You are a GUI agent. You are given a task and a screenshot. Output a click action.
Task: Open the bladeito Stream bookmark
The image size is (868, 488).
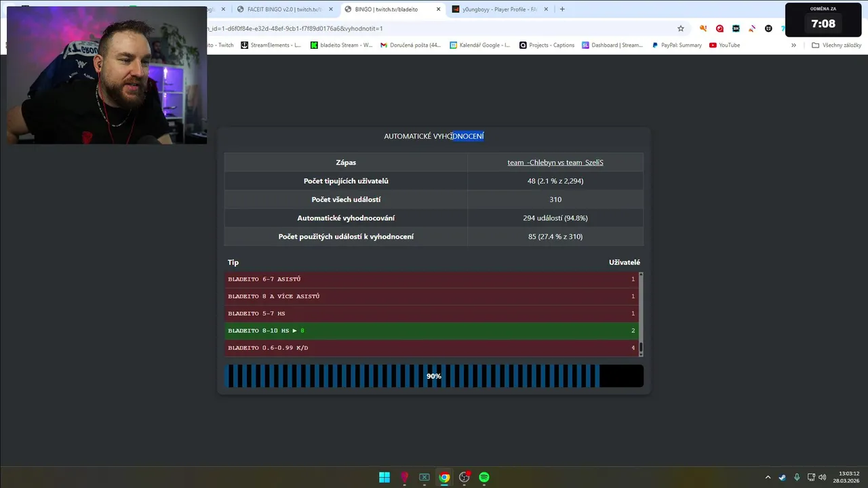[341, 45]
